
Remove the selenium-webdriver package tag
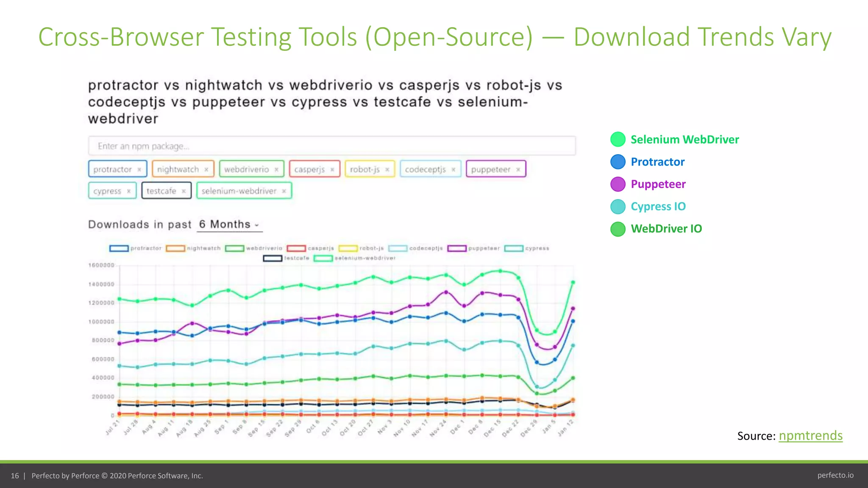pyautogui.click(x=284, y=191)
